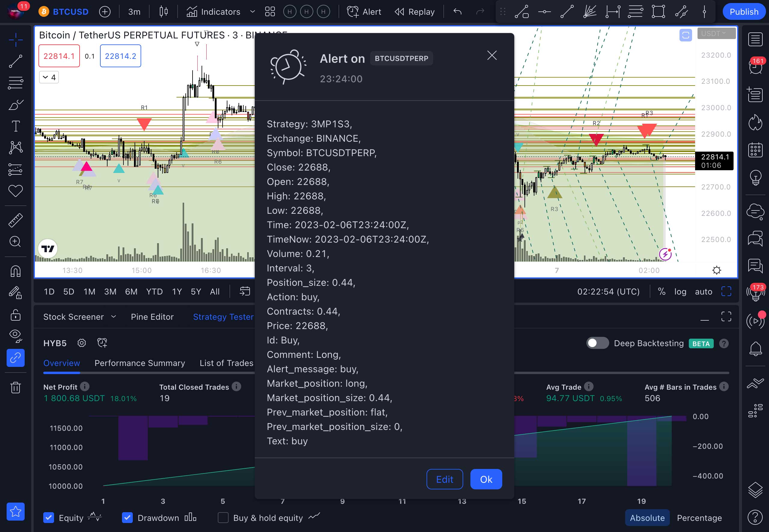Collapse the indicator legend showing 4
Image resolution: width=769 pixels, height=532 pixels.
tap(49, 77)
